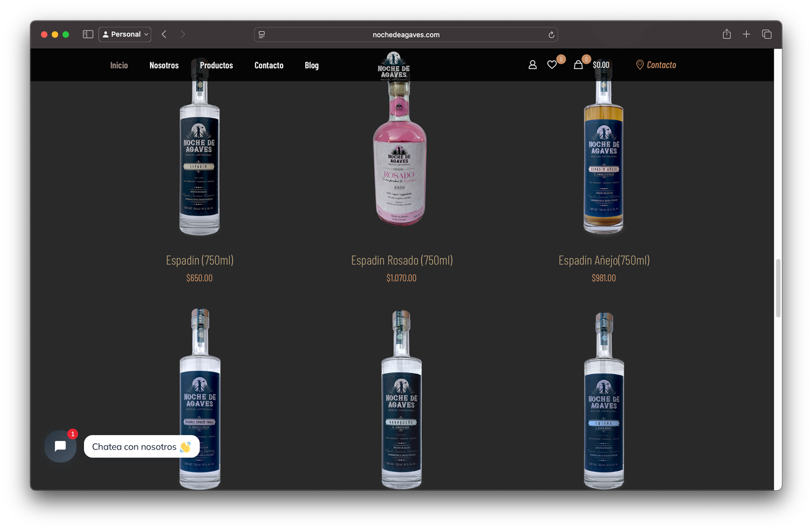
Task: Select the pink Espadín Rosado bottle image
Action: [400, 153]
